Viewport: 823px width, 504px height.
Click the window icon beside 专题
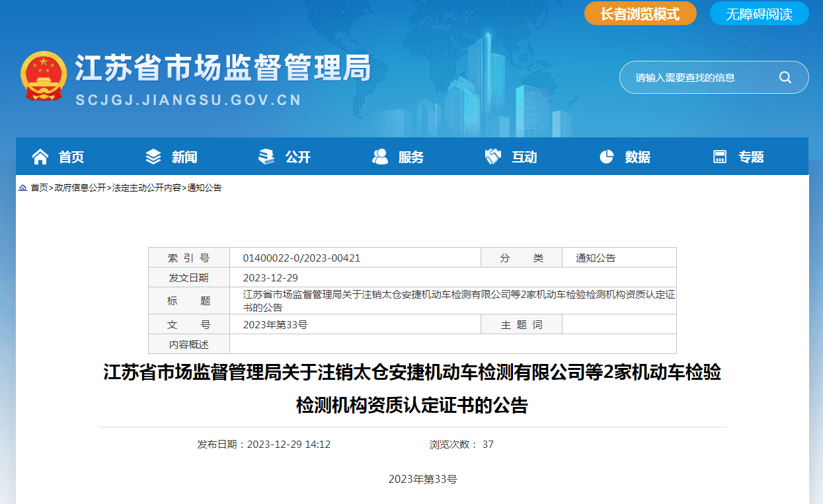pos(720,157)
